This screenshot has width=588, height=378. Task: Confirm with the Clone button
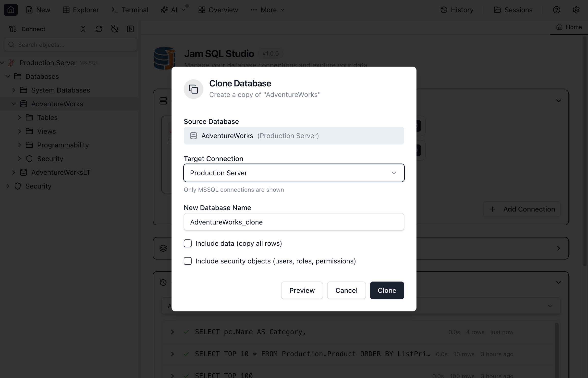point(387,290)
